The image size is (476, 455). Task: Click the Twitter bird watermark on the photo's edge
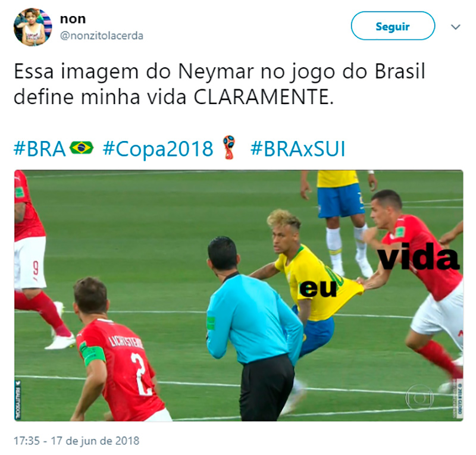point(18,384)
